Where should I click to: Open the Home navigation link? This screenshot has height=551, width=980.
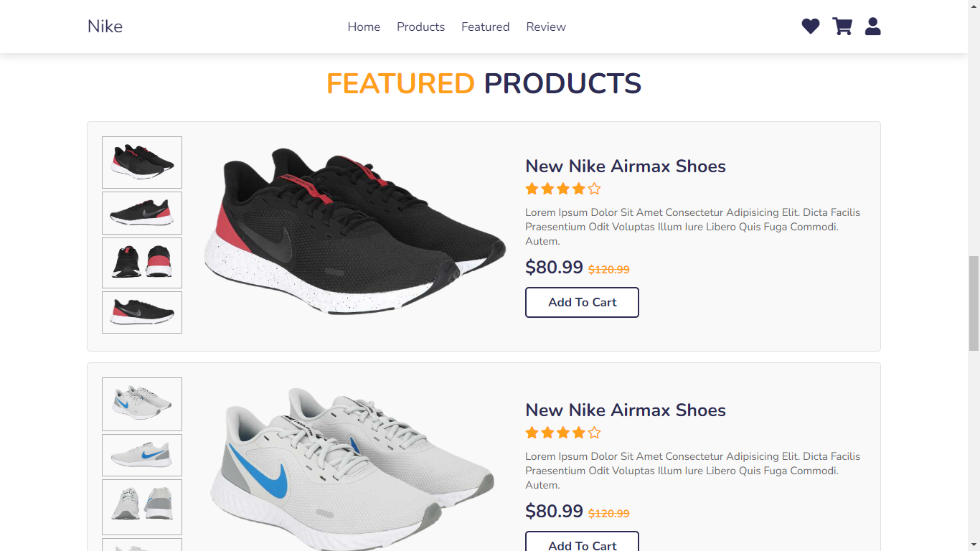coord(364,27)
